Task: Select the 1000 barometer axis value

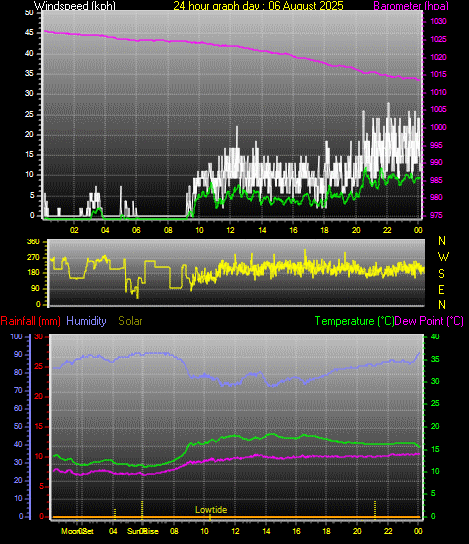Action: 438,127
